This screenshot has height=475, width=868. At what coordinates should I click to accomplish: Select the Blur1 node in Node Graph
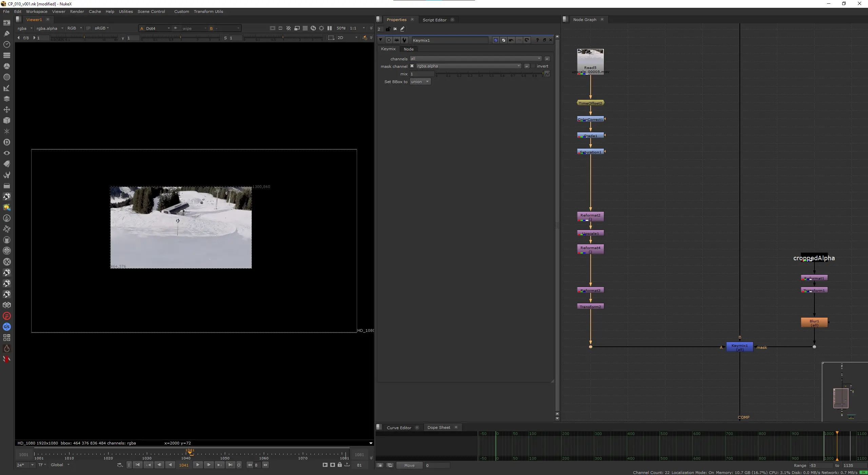(x=814, y=322)
